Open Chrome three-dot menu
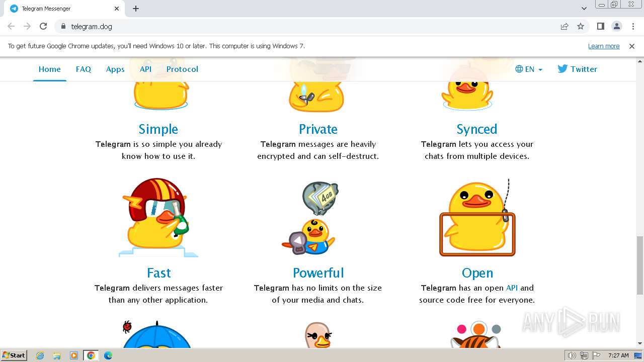 click(633, 26)
